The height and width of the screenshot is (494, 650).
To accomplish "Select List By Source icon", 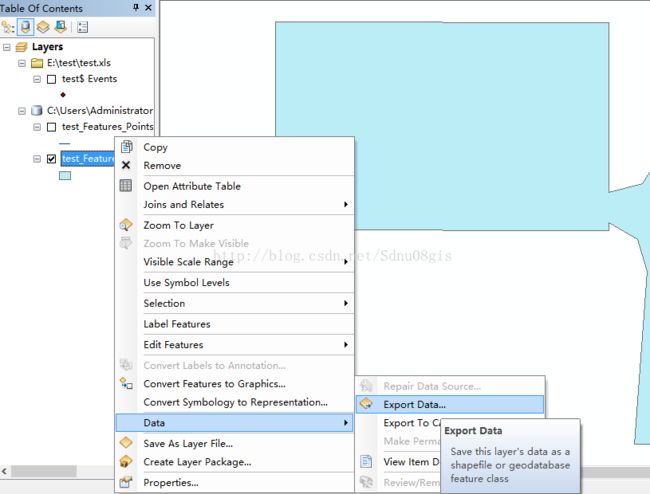I will [x=25, y=27].
